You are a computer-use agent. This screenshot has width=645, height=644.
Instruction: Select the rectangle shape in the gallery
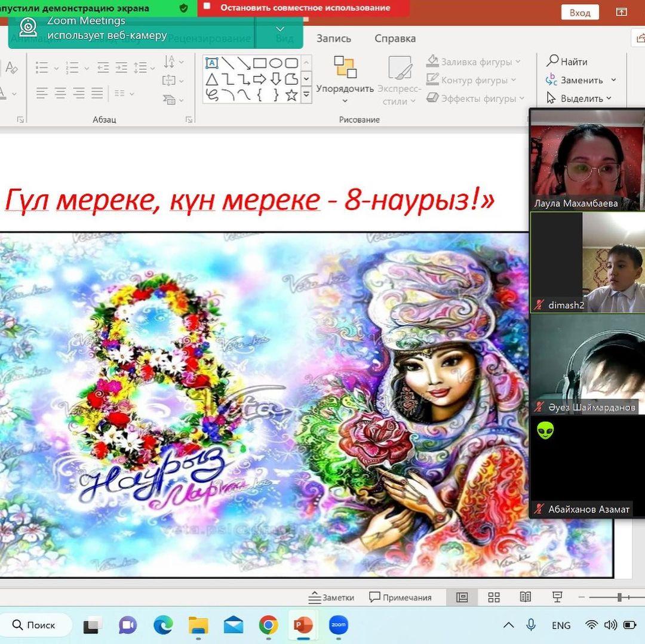(x=260, y=63)
